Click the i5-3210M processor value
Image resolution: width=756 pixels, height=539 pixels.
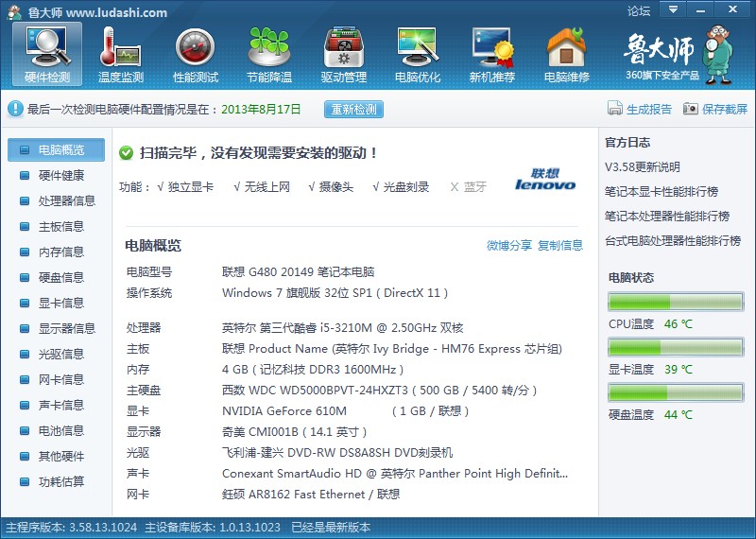(x=343, y=328)
